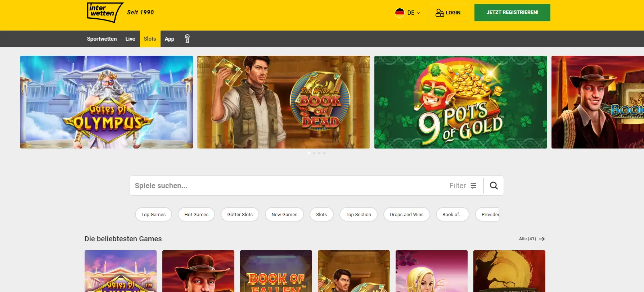The image size is (644, 292).
Task: Select the Hot Games category chip
Action: click(x=196, y=214)
